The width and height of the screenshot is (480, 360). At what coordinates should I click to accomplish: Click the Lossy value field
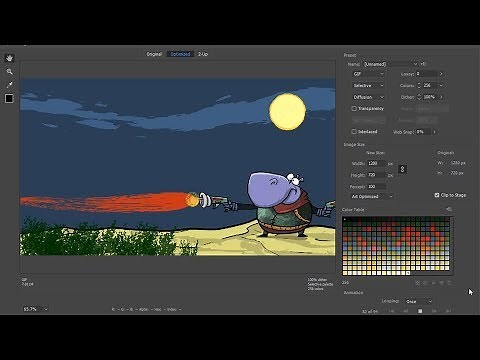pos(426,74)
